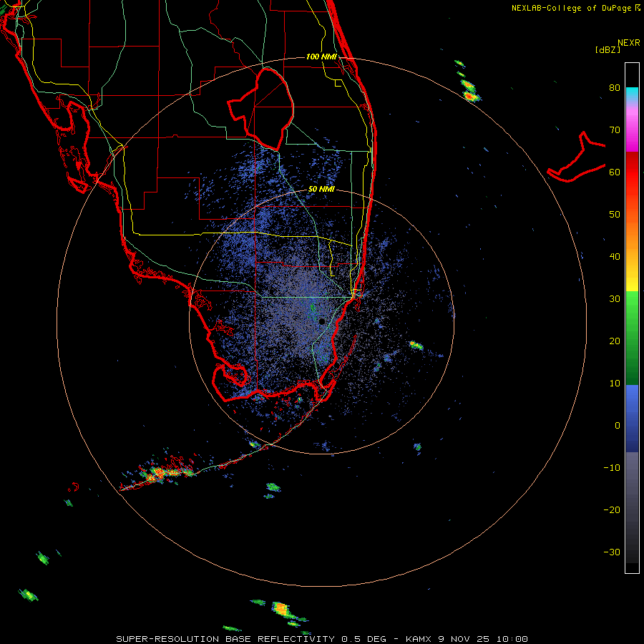Click the 100 NMI range ring label
Screen dimensions: 644x644
321,57
